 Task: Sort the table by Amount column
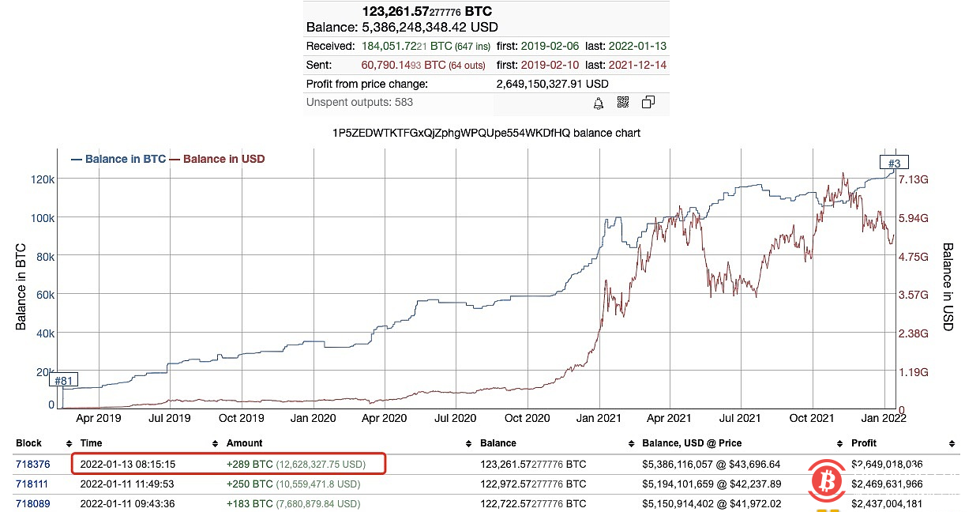click(x=244, y=442)
